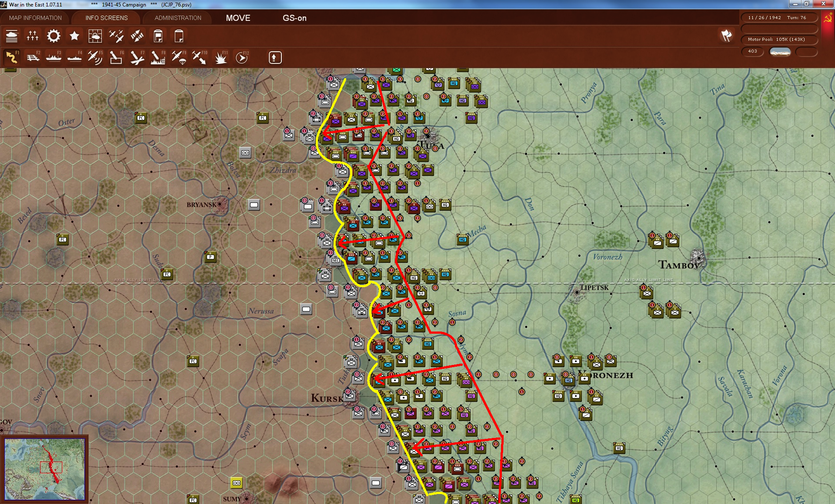Click the end turn arrow icon (F12)
This screenshot has height=504, width=835.
pyautogui.click(x=242, y=57)
